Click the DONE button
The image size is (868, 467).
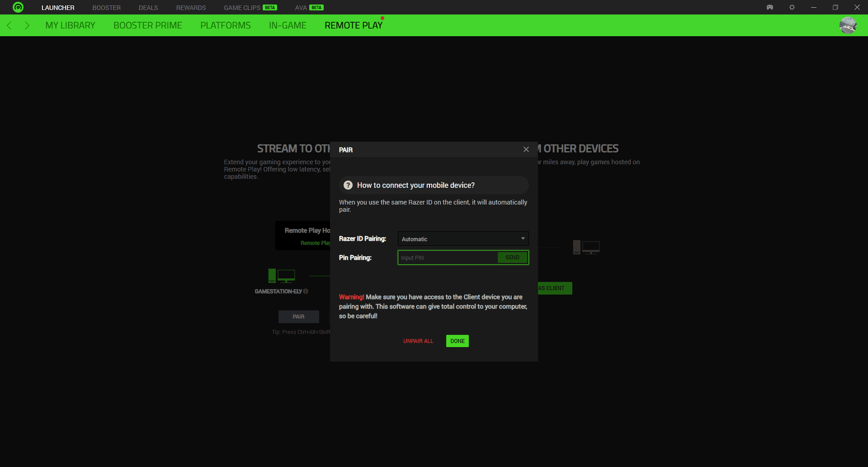coord(457,341)
